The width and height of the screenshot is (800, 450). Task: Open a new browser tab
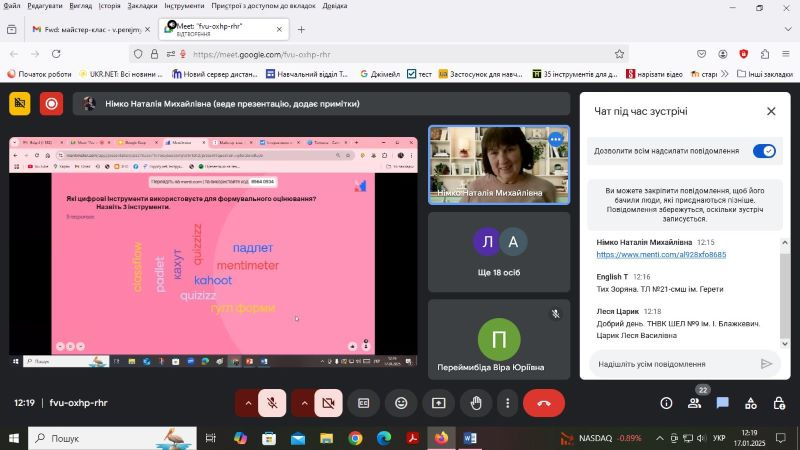pos(301,30)
